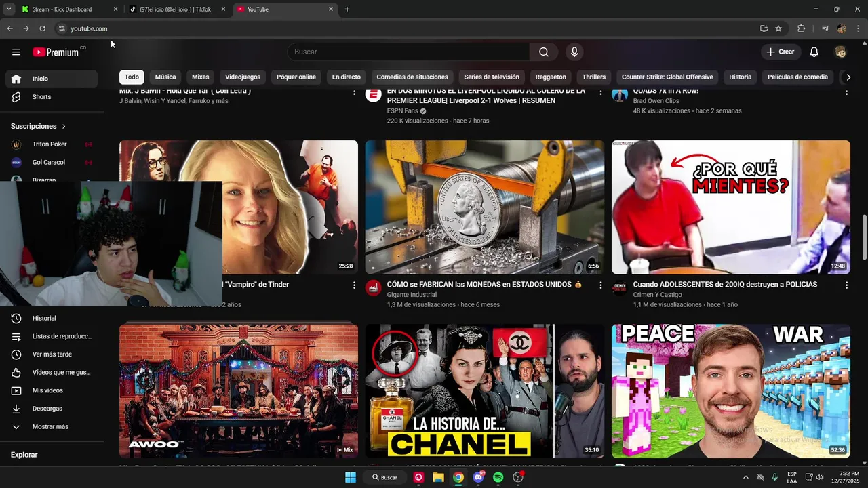Open Historial in the sidebar
Image resolution: width=868 pixels, height=488 pixels.
(52, 319)
